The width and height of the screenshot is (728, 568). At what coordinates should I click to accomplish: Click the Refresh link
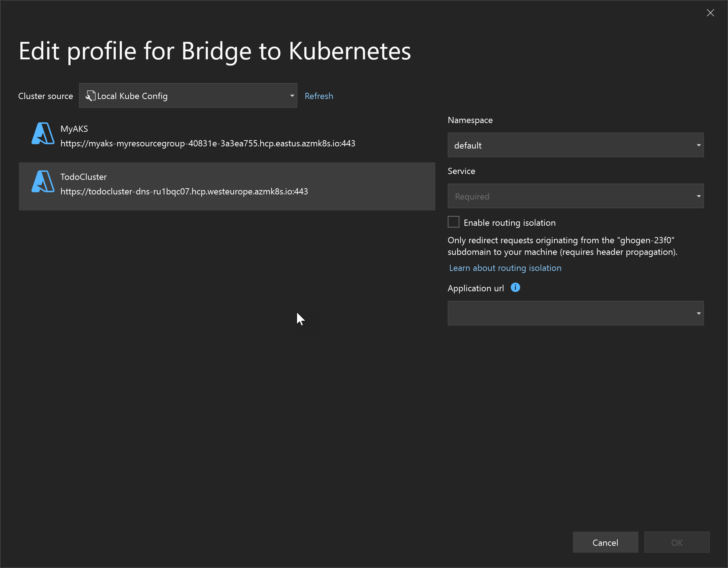point(319,96)
